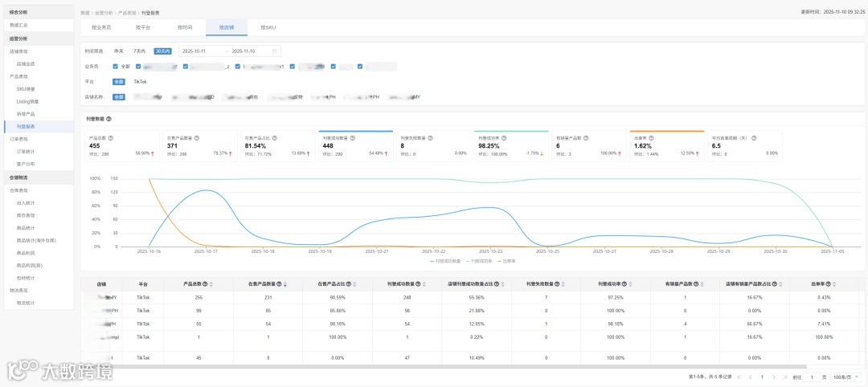Select 全部 in 平台 filter row
The width and height of the screenshot is (868, 387).
click(118, 81)
